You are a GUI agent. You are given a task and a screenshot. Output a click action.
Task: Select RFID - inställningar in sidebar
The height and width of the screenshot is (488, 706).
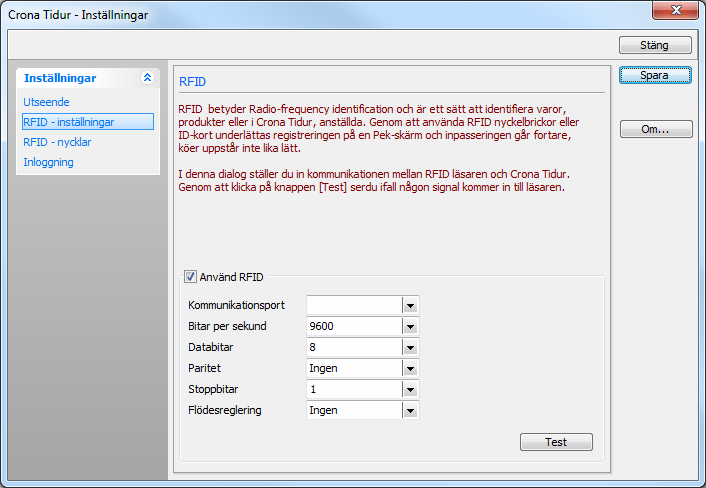click(x=88, y=122)
